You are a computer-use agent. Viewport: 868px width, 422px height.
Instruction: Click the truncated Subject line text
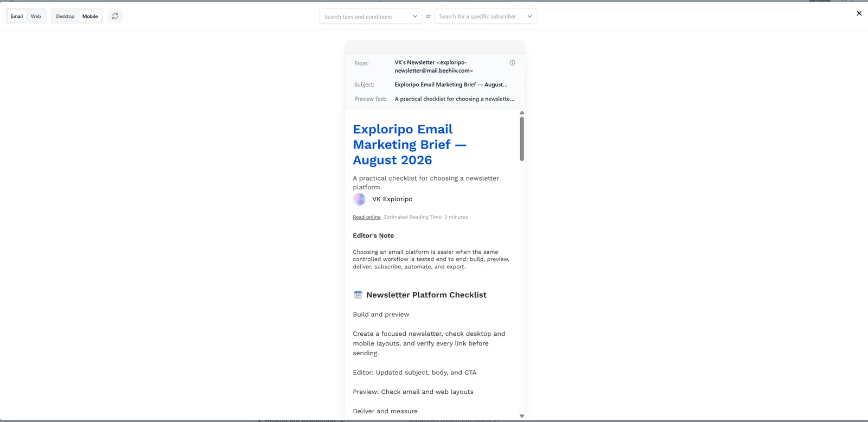tap(451, 85)
